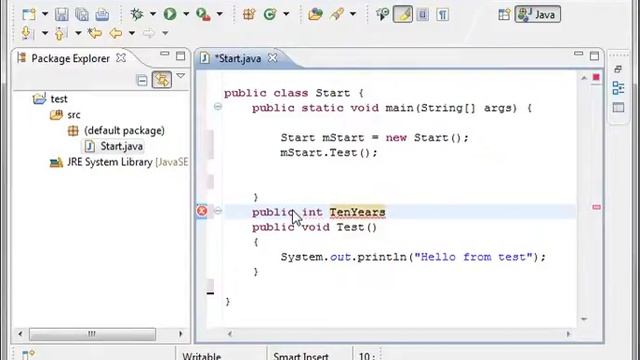Click editor vertical scrollbar down arrow

(584, 319)
